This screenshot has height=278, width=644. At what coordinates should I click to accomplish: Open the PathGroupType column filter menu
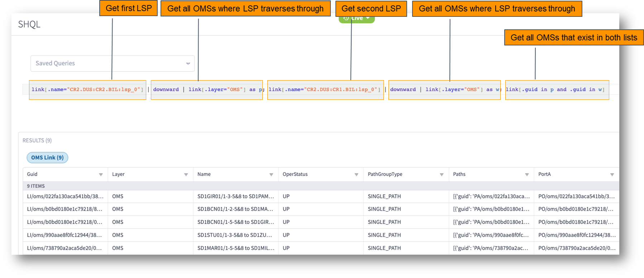click(442, 175)
